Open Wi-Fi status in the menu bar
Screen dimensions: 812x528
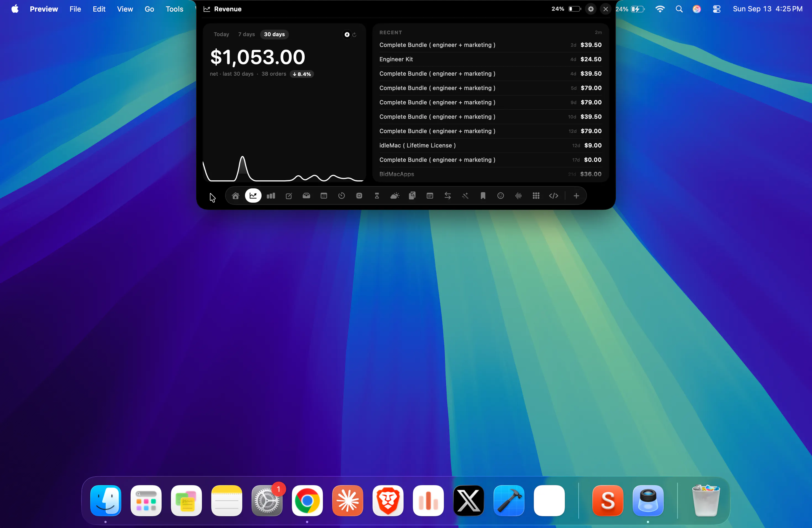660,9
